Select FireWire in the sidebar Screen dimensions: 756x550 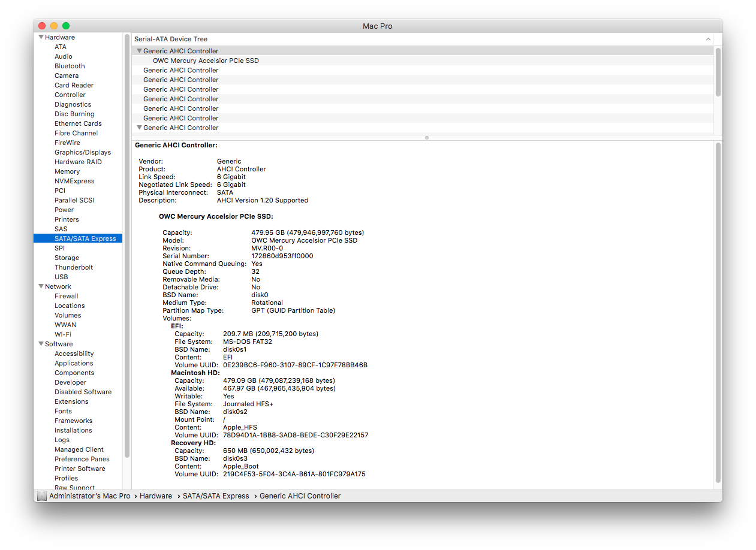click(x=67, y=143)
